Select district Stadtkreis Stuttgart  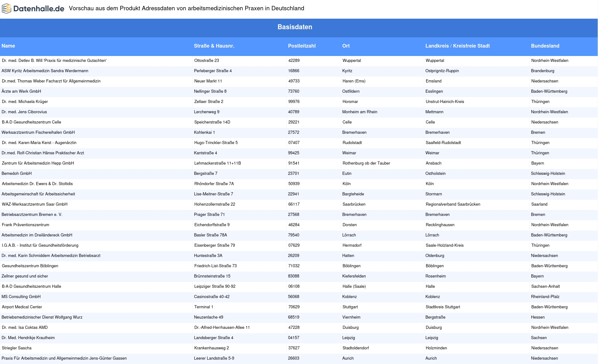click(x=443, y=307)
